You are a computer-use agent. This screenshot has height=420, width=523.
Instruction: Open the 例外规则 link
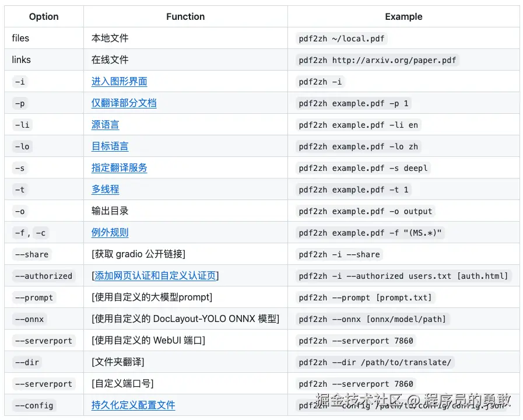coord(109,233)
